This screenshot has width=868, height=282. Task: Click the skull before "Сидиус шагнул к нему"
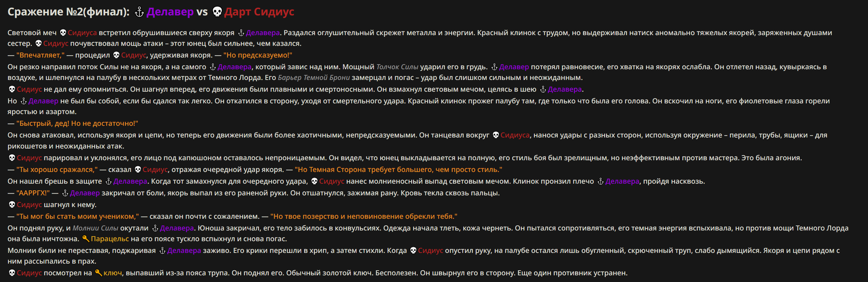coord(12,205)
